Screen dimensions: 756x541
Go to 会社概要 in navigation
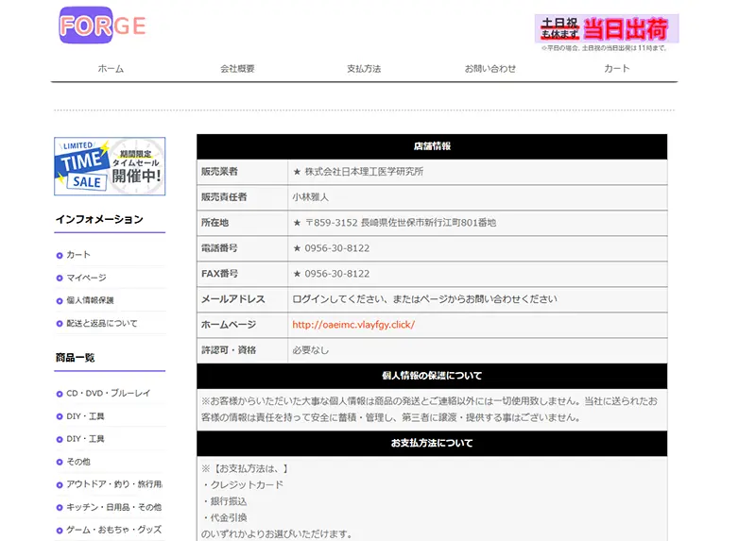(x=237, y=69)
